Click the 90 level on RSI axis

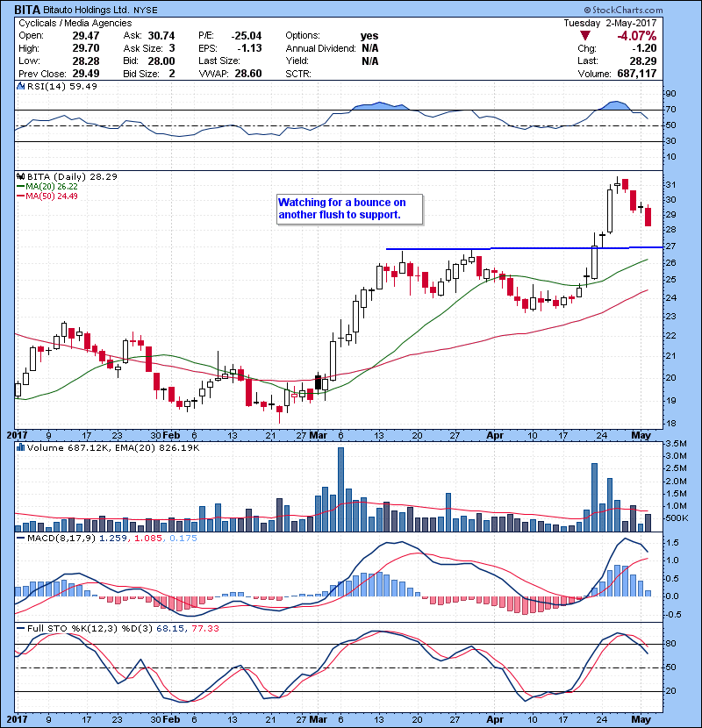(x=670, y=94)
